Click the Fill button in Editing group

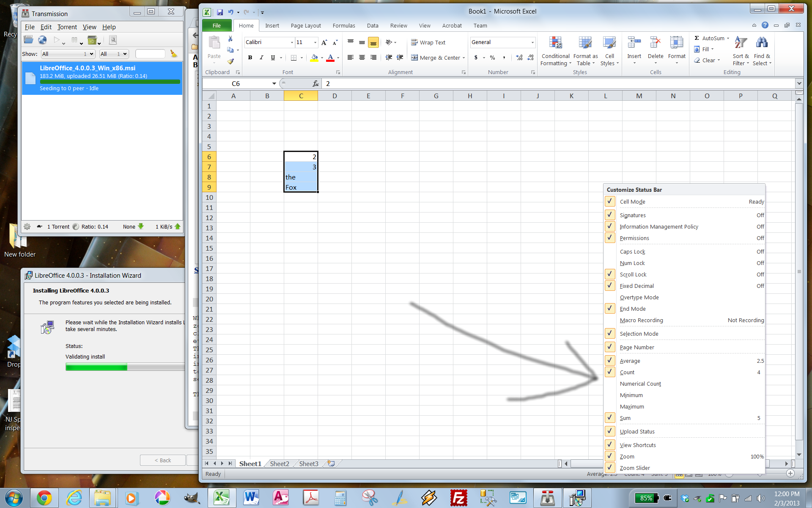(x=704, y=49)
